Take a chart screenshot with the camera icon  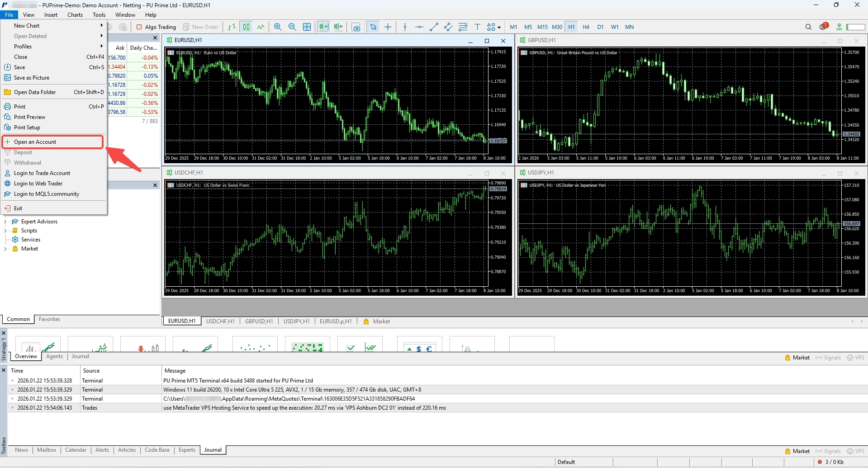click(356, 27)
